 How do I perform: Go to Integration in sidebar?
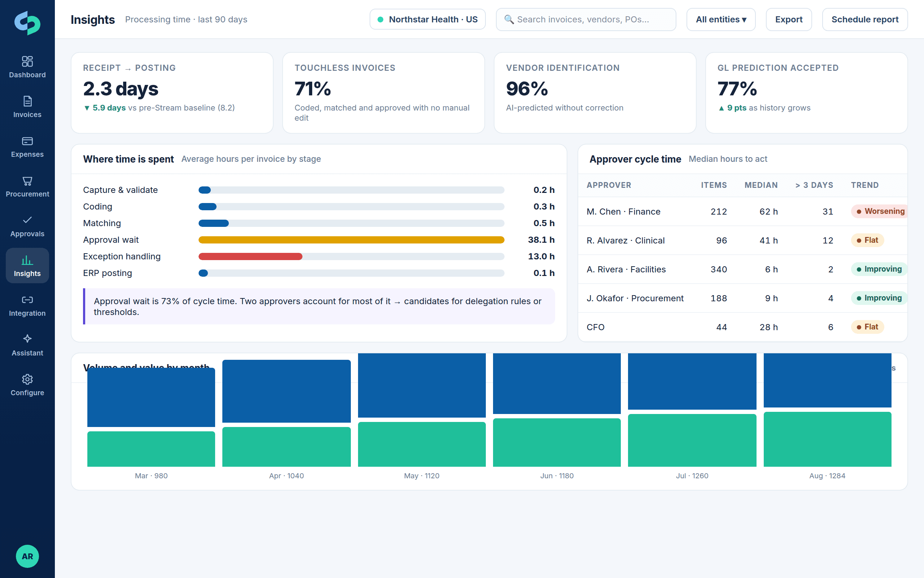coord(27,306)
